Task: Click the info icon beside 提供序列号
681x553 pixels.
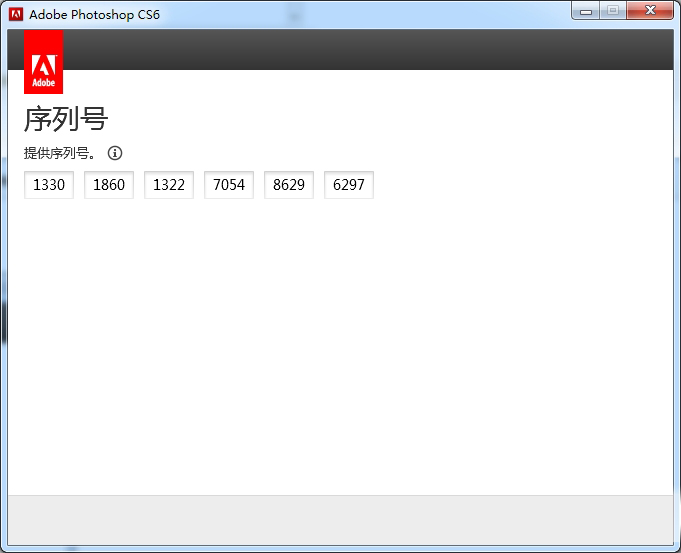Action: click(115, 153)
